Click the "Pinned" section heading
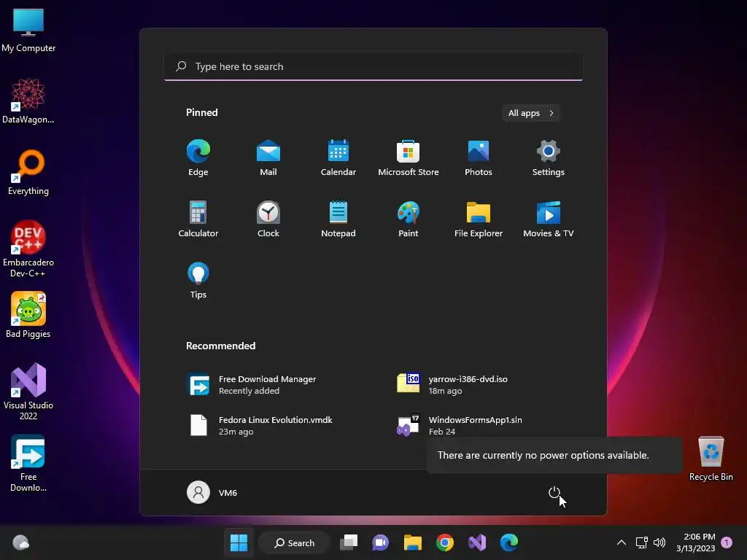This screenshot has width=747, height=560. click(201, 112)
